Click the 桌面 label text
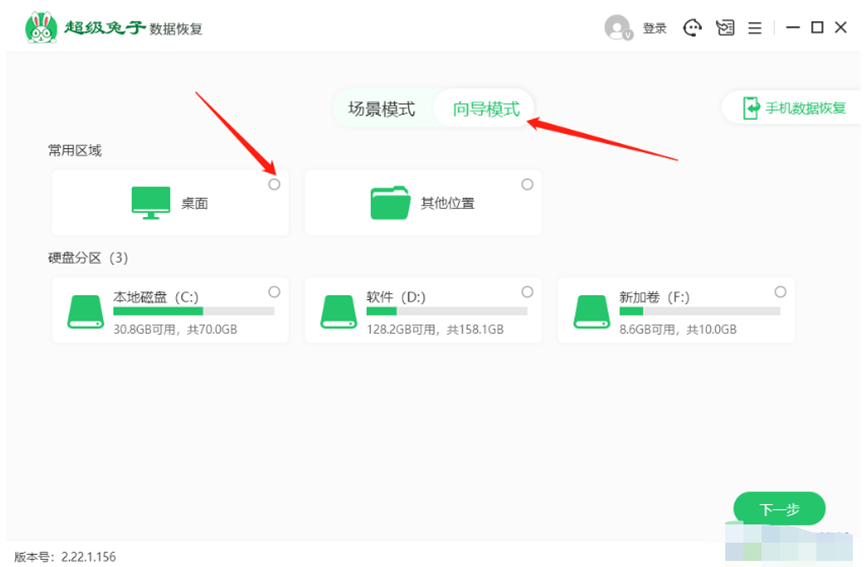 (195, 204)
